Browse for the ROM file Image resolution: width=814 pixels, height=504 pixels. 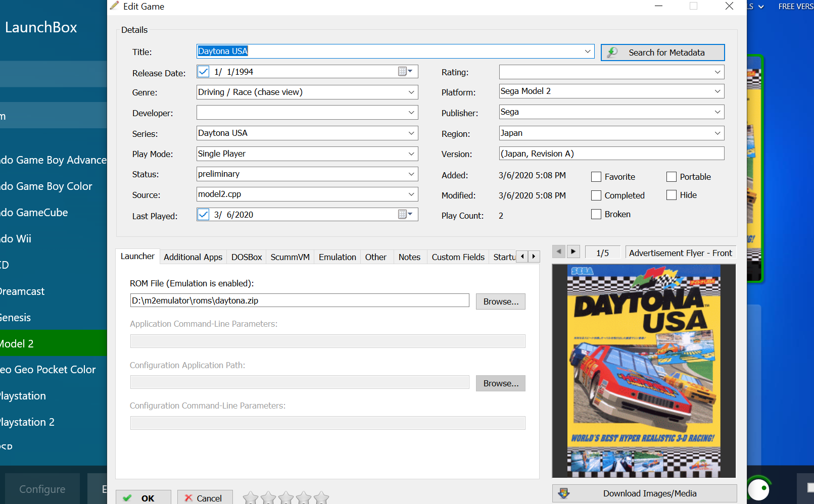(x=501, y=301)
